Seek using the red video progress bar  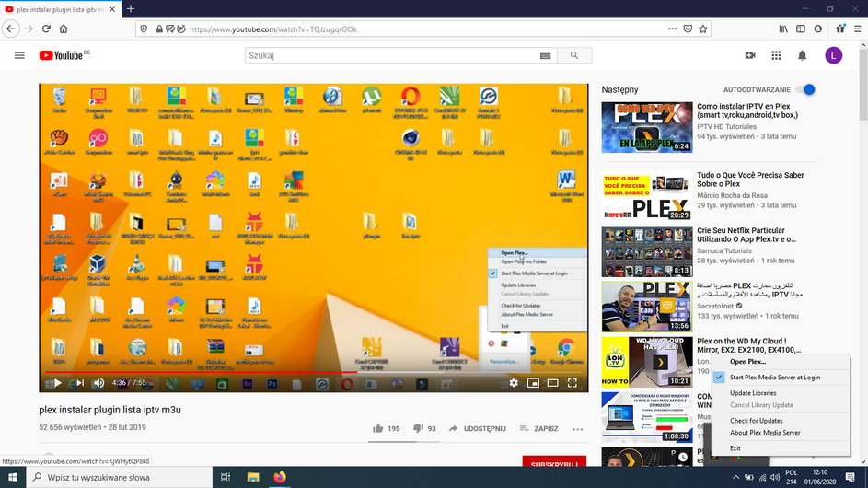(x=314, y=372)
